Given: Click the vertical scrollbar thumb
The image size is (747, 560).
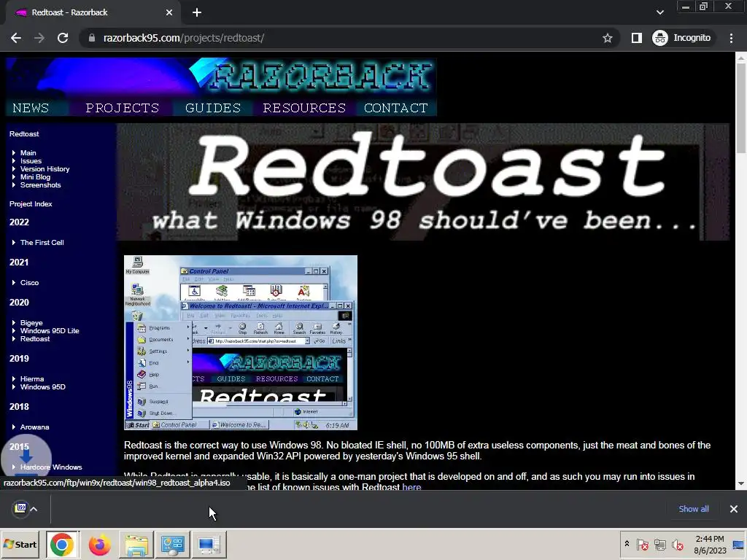Looking at the screenshot, I should click(741, 109).
